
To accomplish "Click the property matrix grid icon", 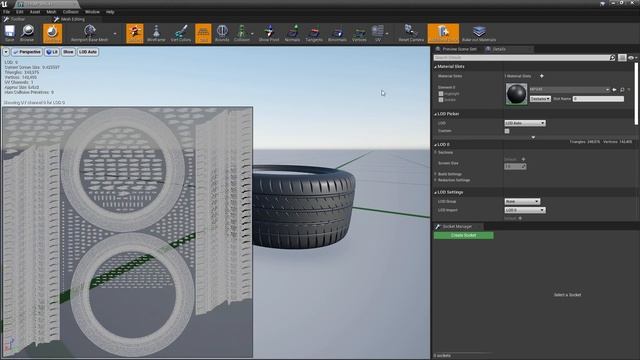I will [x=622, y=58].
